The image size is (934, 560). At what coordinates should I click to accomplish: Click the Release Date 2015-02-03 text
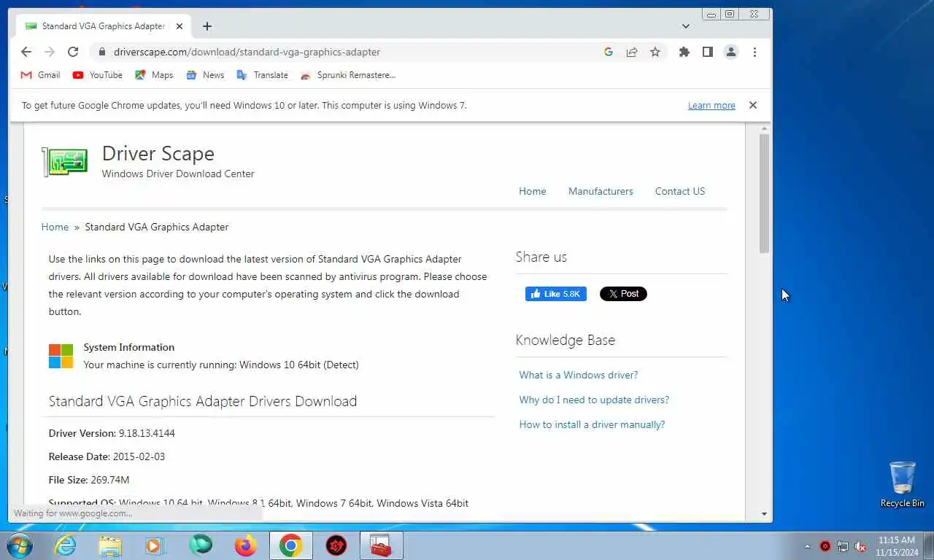107,456
